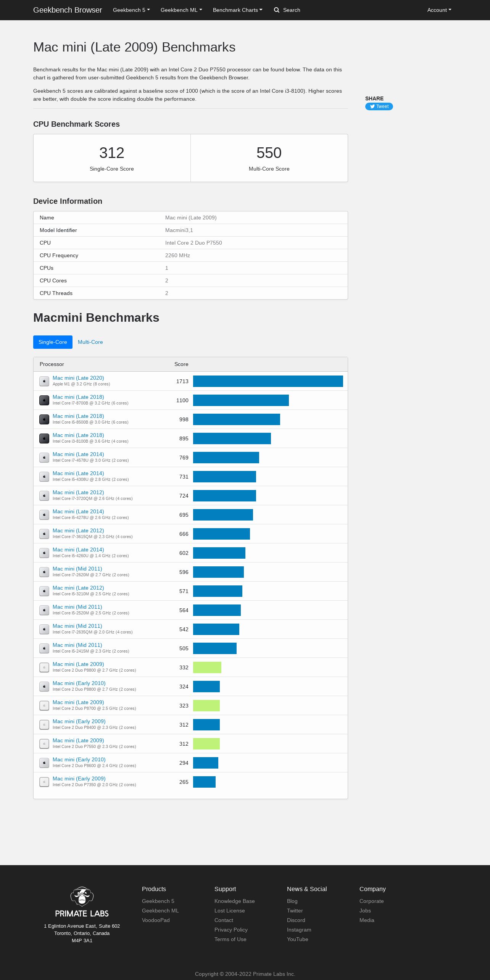Open VoodooPad footer link
The height and width of the screenshot is (980, 490).
[156, 920]
